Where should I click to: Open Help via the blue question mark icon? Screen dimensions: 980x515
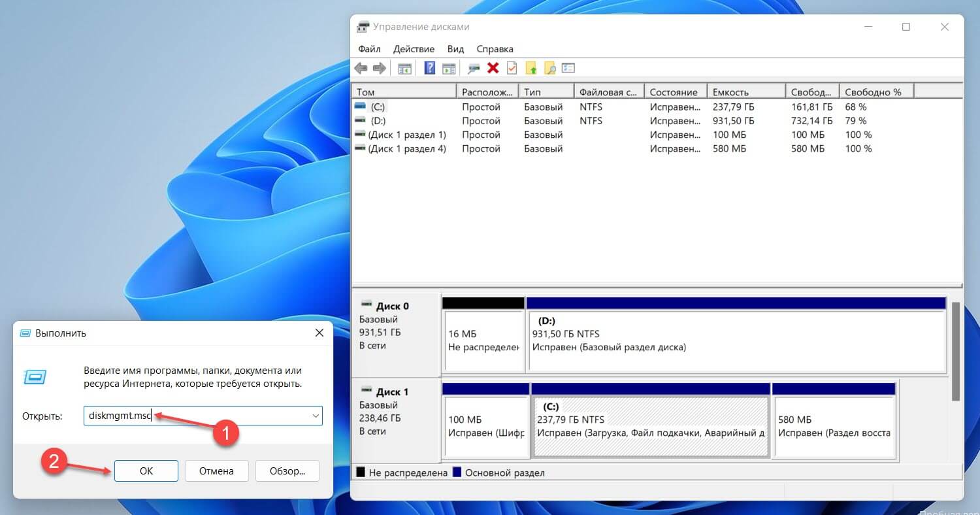pyautogui.click(x=430, y=68)
